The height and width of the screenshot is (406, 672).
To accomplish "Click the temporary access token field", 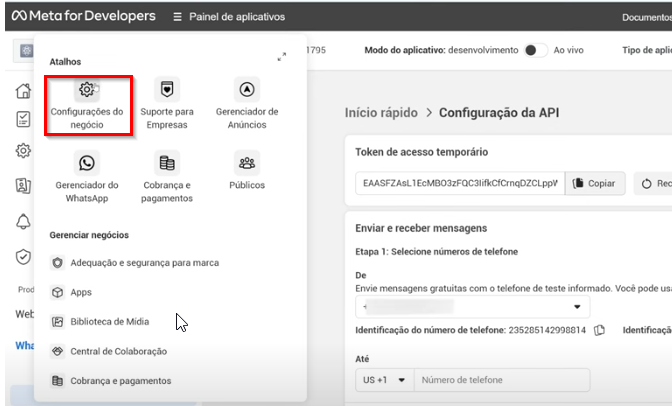I will click(460, 183).
